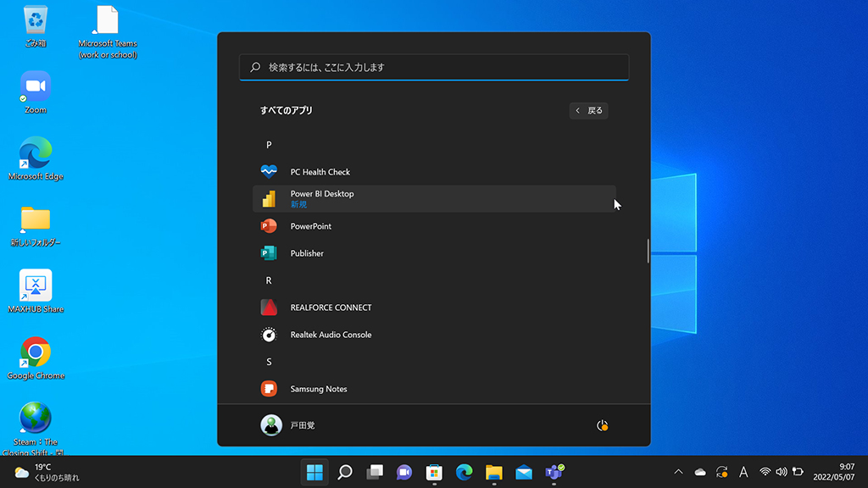
Task: Toggle the IME input mode indicator A
Action: (x=743, y=472)
